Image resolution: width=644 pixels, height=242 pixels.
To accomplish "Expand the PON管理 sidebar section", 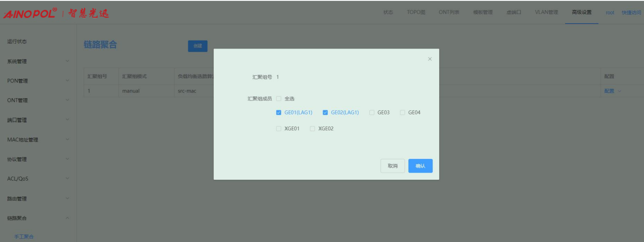I will tap(38, 81).
